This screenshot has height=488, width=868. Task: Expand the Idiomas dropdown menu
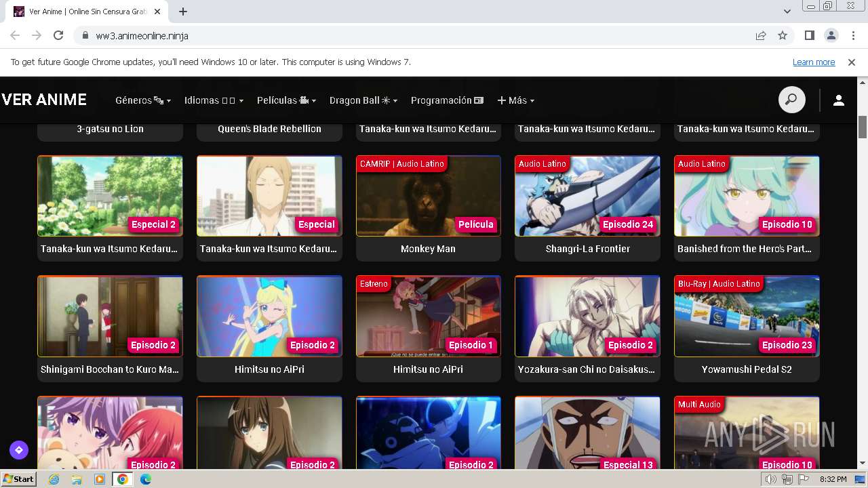tap(214, 100)
